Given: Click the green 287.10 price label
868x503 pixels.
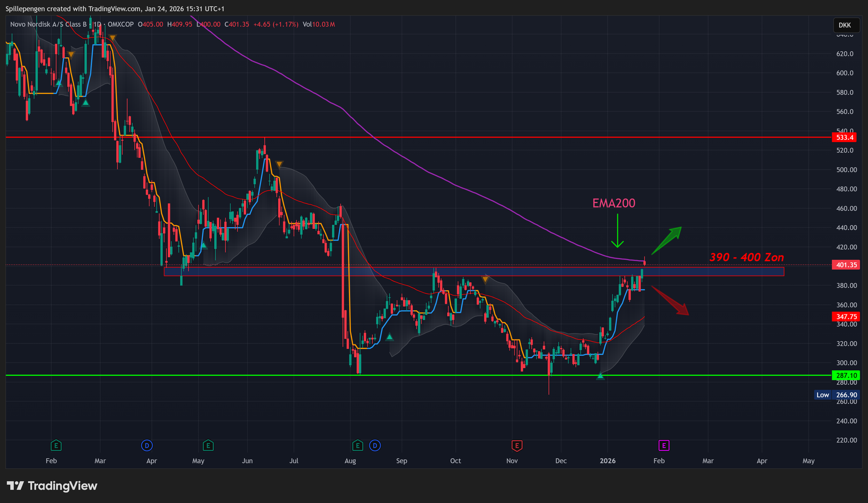Looking at the screenshot, I should pos(845,375).
